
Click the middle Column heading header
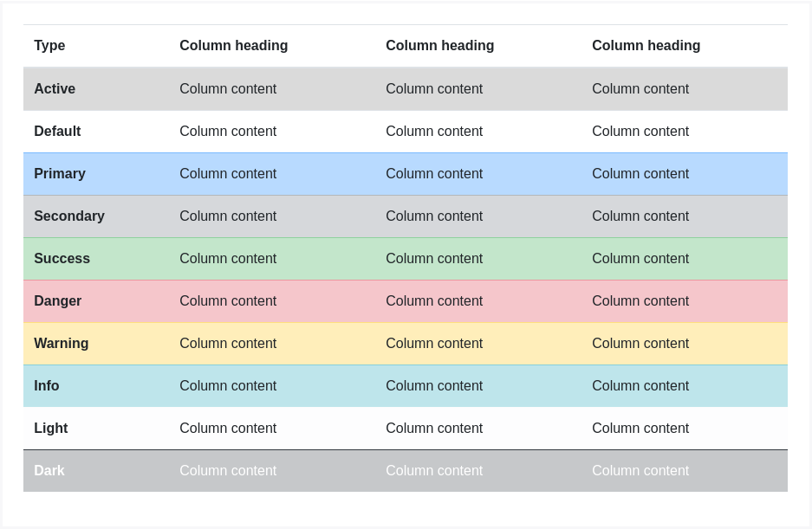click(x=440, y=46)
